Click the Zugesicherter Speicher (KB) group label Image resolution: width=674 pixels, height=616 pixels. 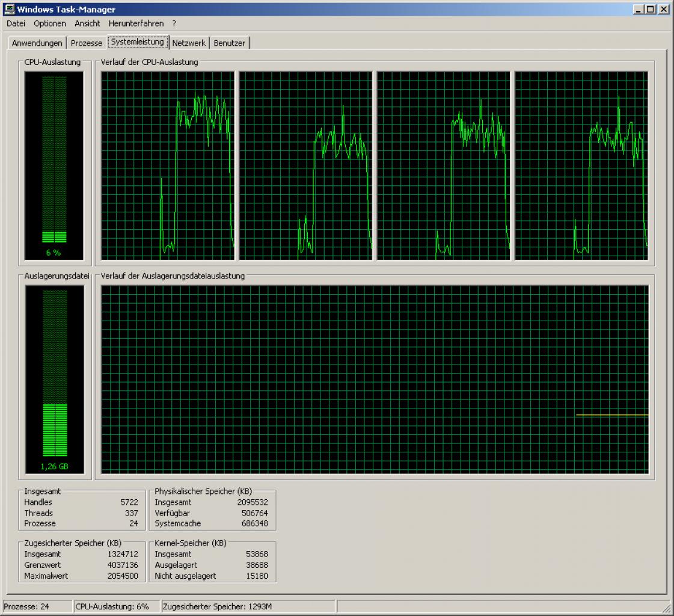[x=73, y=543]
